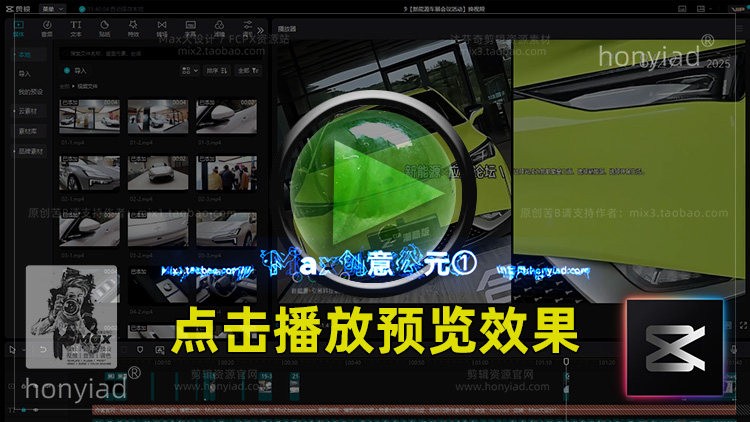
Task: Select the 01-2.mp4 clip thumbnail
Action: (x=158, y=116)
